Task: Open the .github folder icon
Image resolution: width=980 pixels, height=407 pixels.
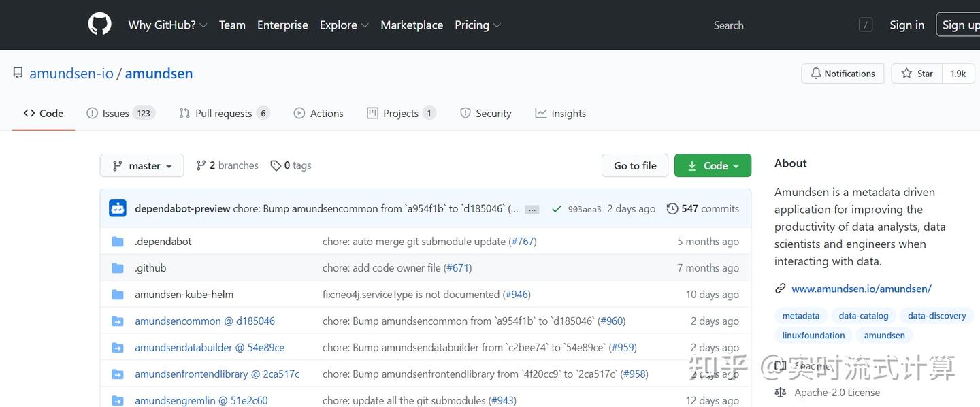Action: click(117, 267)
